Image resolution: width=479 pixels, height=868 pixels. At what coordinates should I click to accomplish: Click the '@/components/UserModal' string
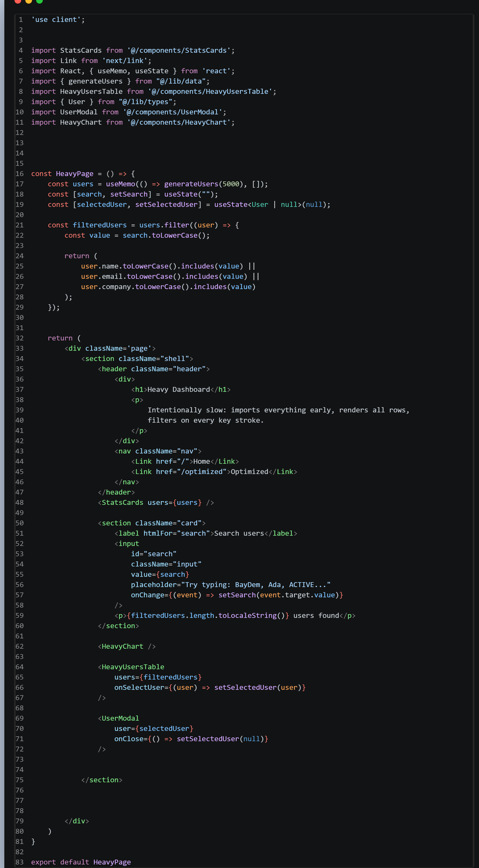pos(173,112)
